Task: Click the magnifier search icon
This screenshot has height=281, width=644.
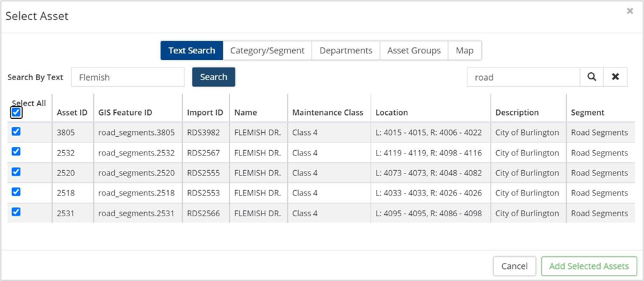Action: click(591, 77)
